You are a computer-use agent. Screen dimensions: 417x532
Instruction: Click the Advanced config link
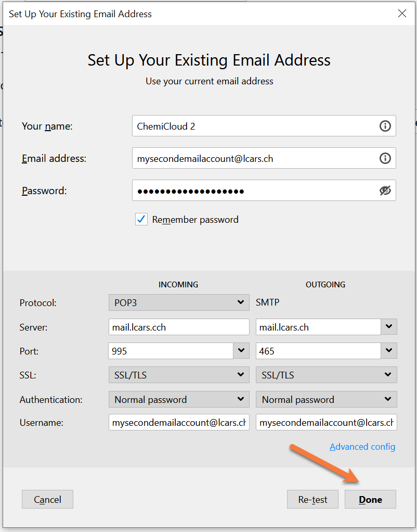point(362,447)
